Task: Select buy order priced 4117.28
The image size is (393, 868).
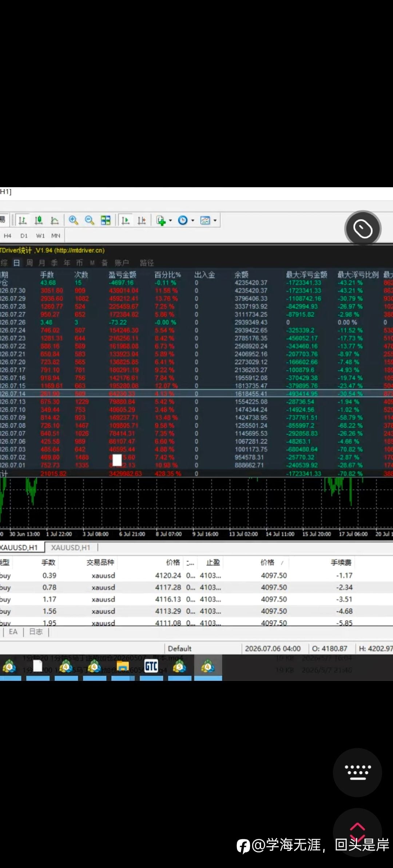Action: click(196, 587)
